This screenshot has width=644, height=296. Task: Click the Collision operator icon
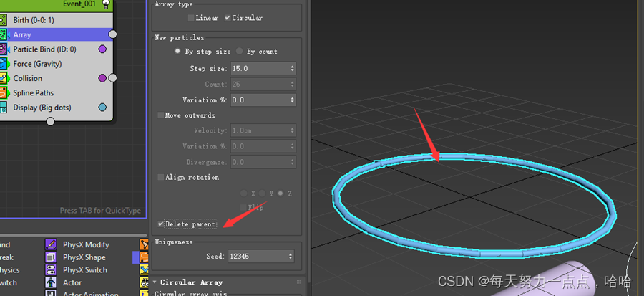(x=3, y=78)
